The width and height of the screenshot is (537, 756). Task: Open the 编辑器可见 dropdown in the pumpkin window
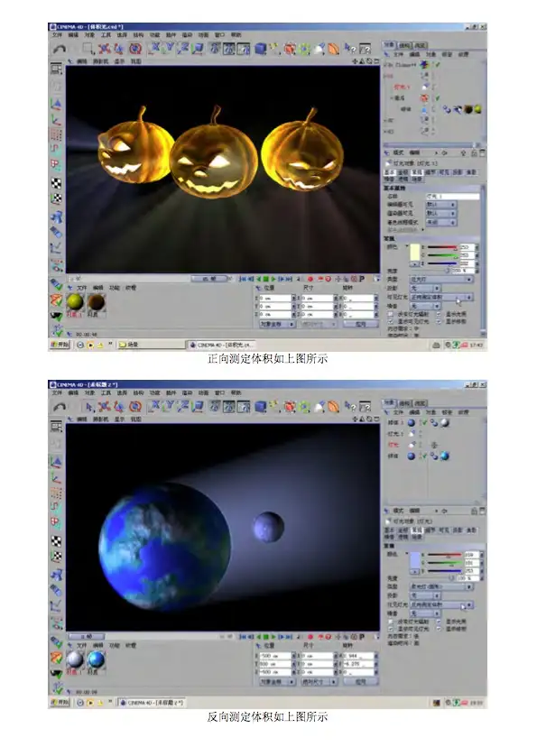[x=440, y=205]
